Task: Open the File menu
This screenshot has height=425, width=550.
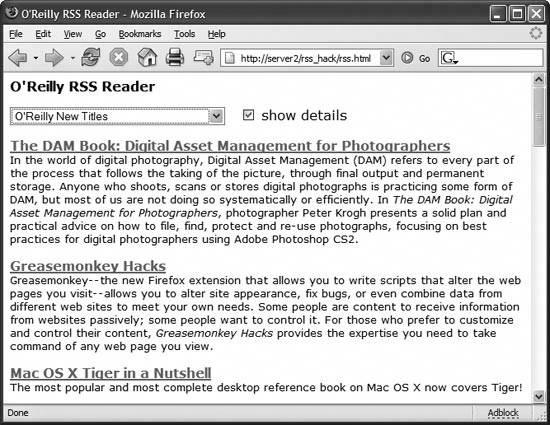Action: pos(16,34)
